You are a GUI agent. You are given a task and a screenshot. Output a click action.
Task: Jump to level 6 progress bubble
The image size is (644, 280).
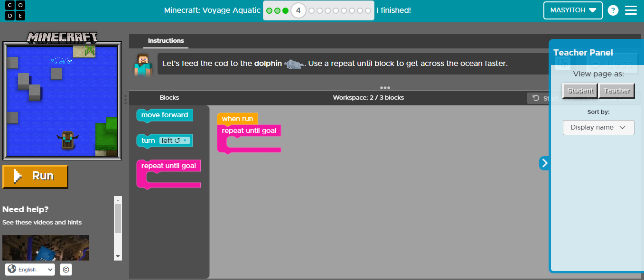(x=320, y=10)
